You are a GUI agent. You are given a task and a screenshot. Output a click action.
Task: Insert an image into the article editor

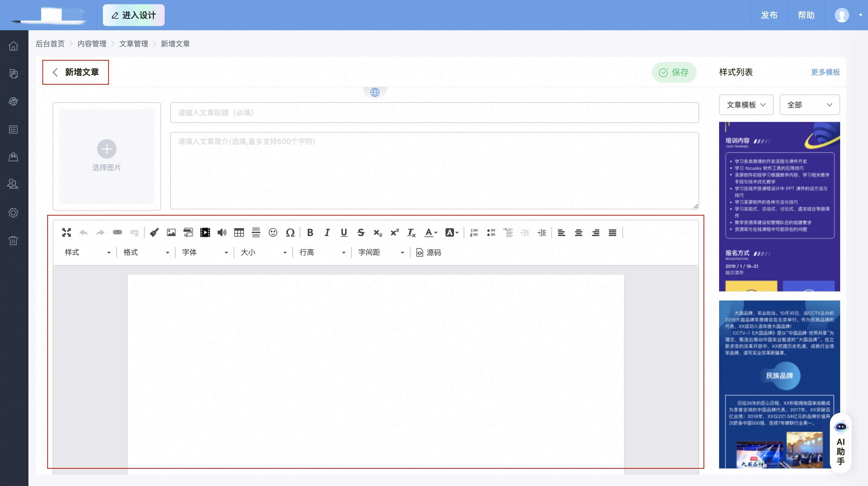click(171, 232)
